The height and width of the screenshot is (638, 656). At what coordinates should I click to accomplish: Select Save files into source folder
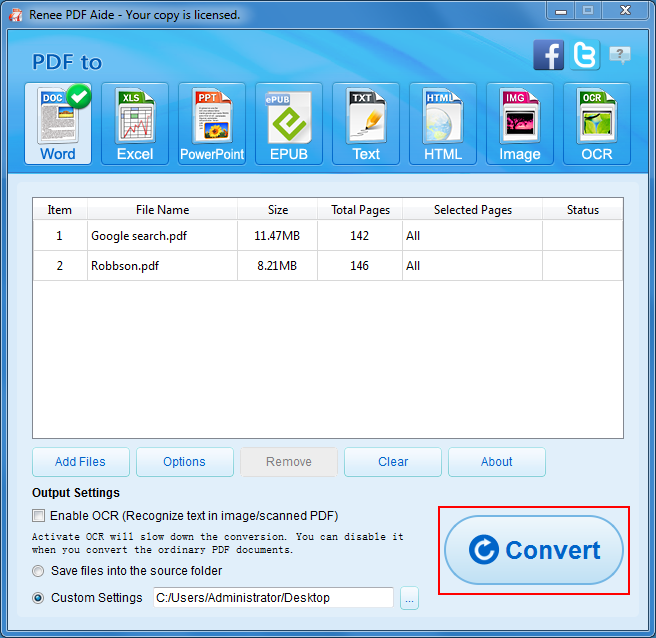coord(39,571)
